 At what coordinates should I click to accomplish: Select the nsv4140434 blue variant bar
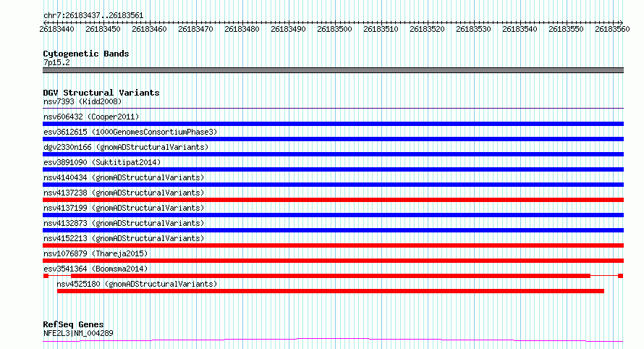[333, 185]
